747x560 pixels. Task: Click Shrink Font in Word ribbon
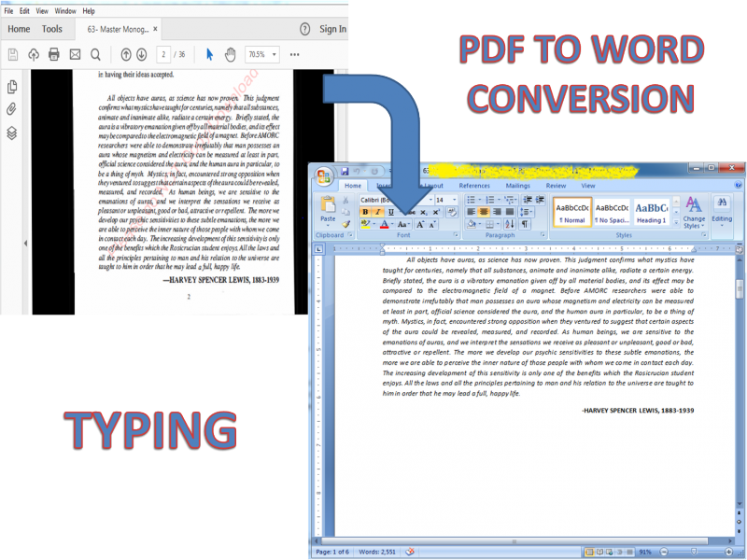(432, 224)
